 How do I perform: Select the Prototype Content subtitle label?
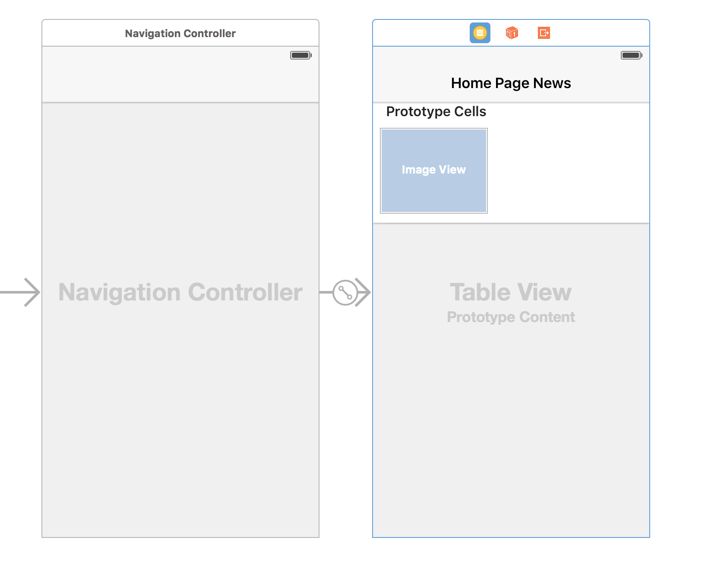point(511,317)
